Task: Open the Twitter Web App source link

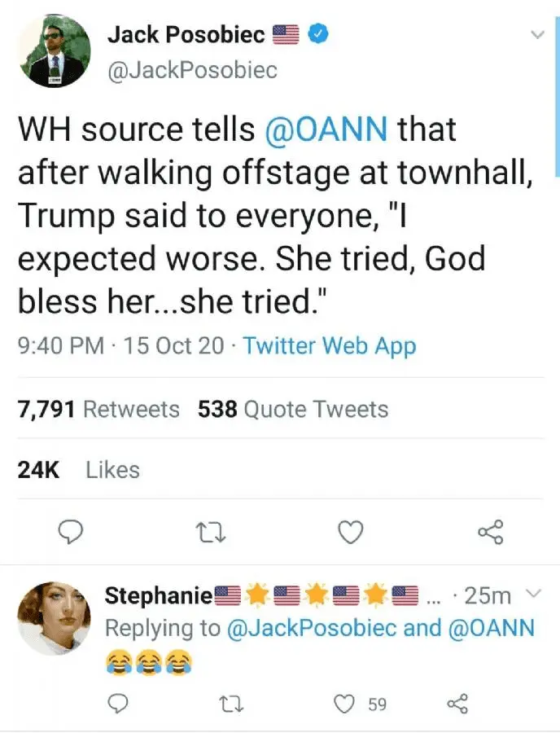Action: click(x=330, y=345)
